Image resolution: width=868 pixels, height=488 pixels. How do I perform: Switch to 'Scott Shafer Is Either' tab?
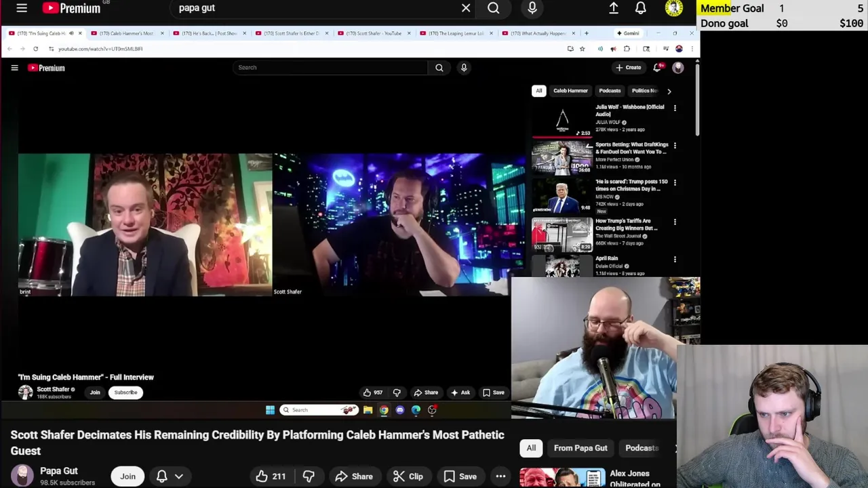[x=290, y=33]
